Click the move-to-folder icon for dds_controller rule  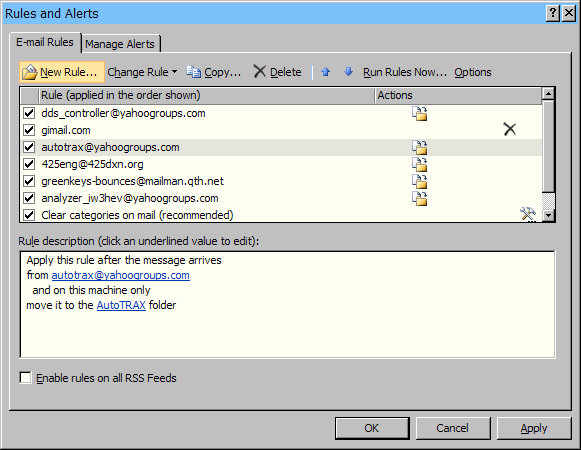tap(419, 113)
